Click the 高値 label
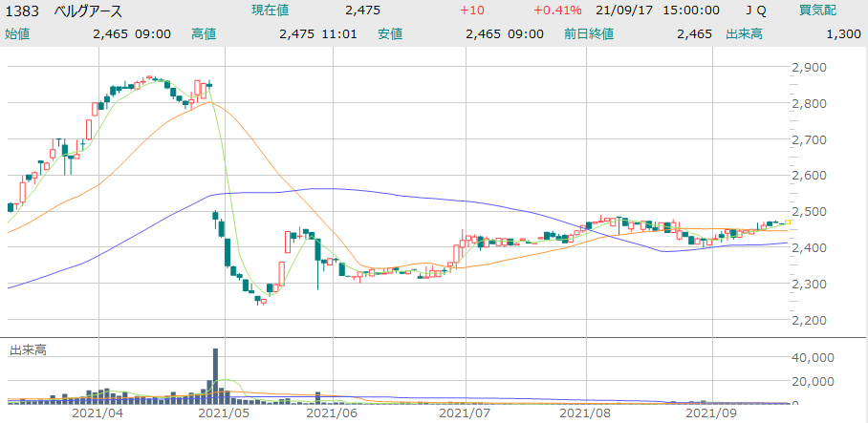 point(204,33)
